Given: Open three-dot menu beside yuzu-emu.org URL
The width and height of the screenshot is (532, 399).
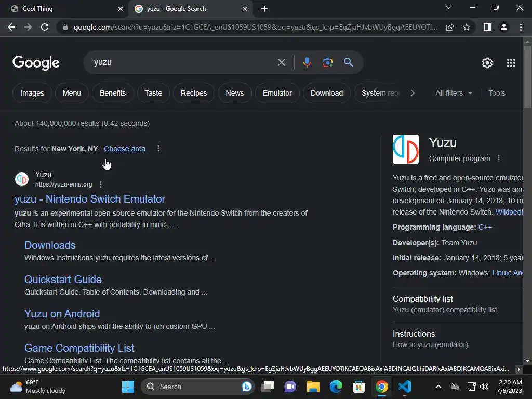Looking at the screenshot, I should (100, 184).
